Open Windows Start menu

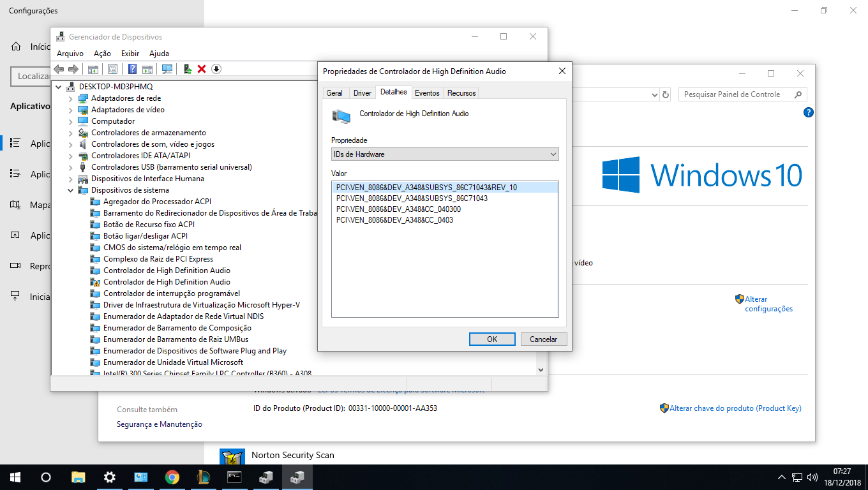coord(15,477)
